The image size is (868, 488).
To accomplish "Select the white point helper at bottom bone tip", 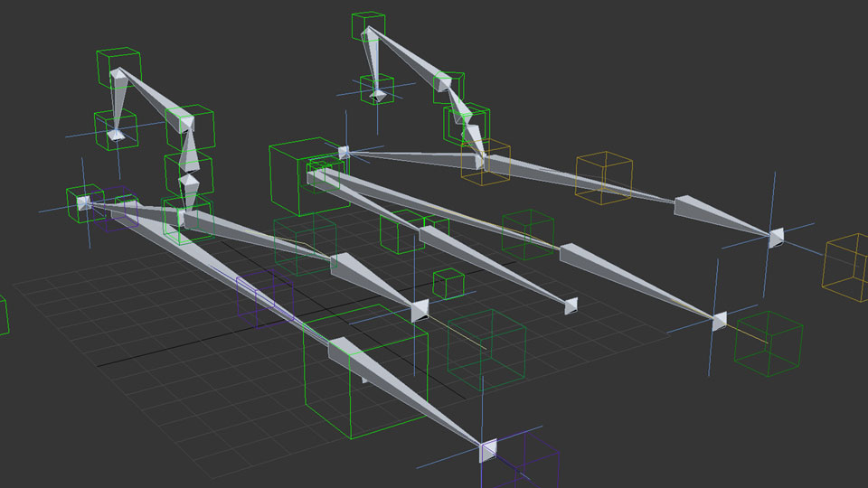I will point(488,451).
